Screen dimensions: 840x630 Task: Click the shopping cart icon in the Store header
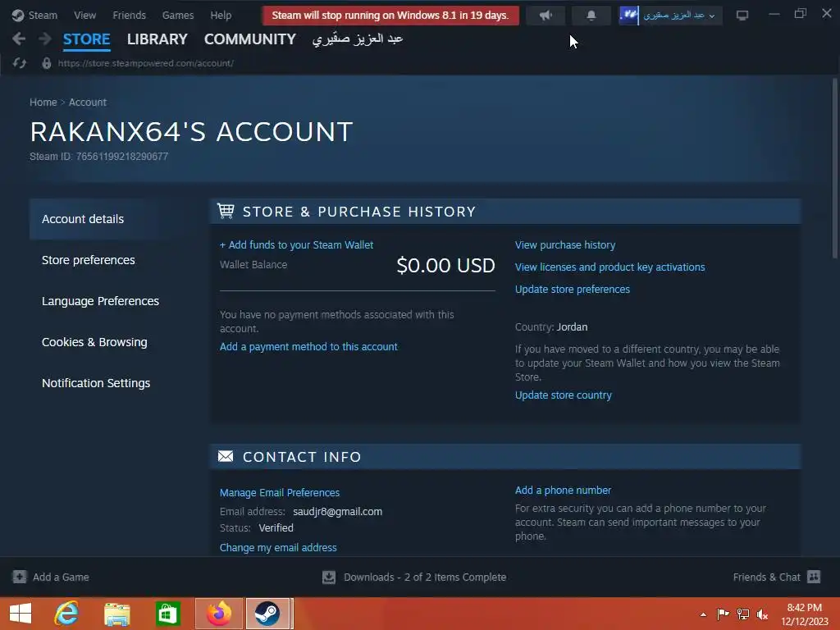226,211
